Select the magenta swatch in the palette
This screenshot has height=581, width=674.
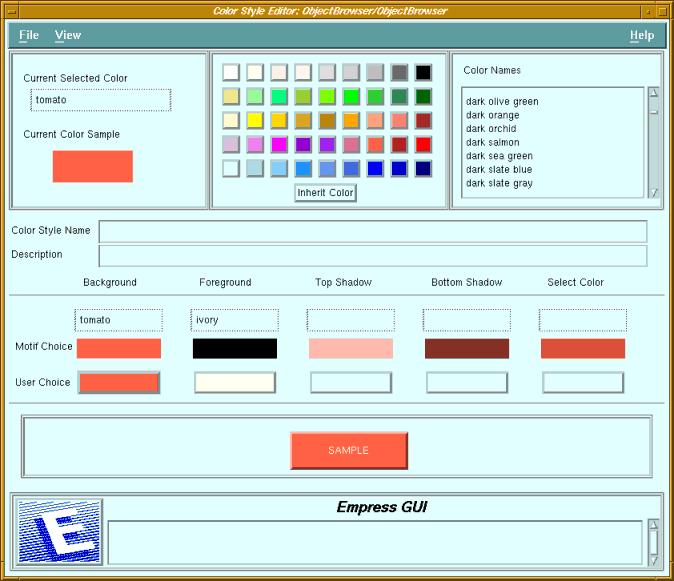[279, 145]
